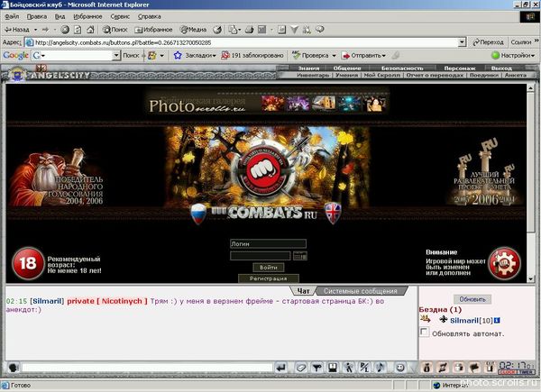Expand the Google search box dropdown
Image resolution: width=541 pixels, height=392 pixels.
pos(116,55)
